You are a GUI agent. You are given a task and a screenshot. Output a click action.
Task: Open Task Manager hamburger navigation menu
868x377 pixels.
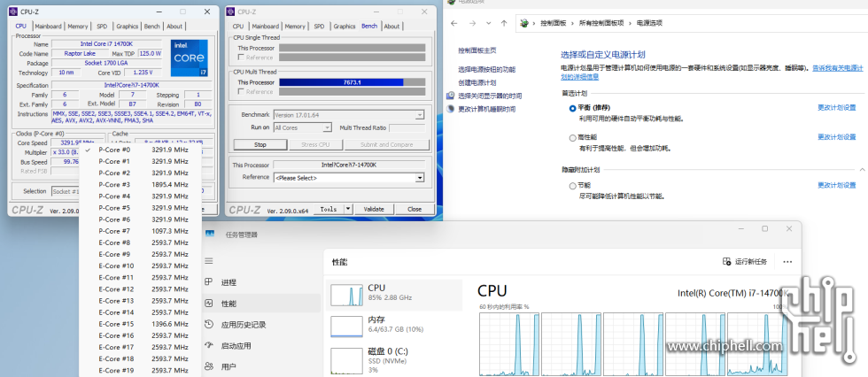point(209,261)
